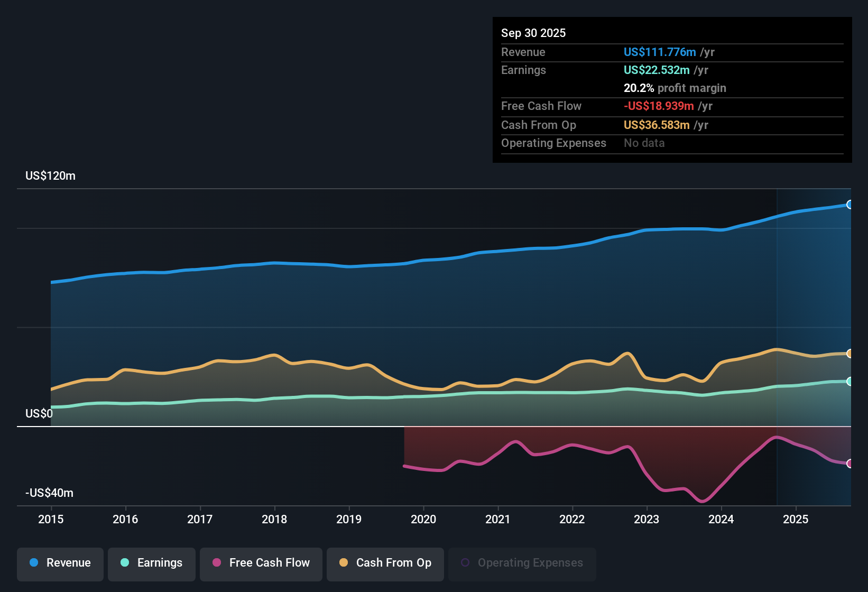The image size is (868, 592).
Task: Toggle the Free Cash Flow series
Action: click(x=261, y=563)
